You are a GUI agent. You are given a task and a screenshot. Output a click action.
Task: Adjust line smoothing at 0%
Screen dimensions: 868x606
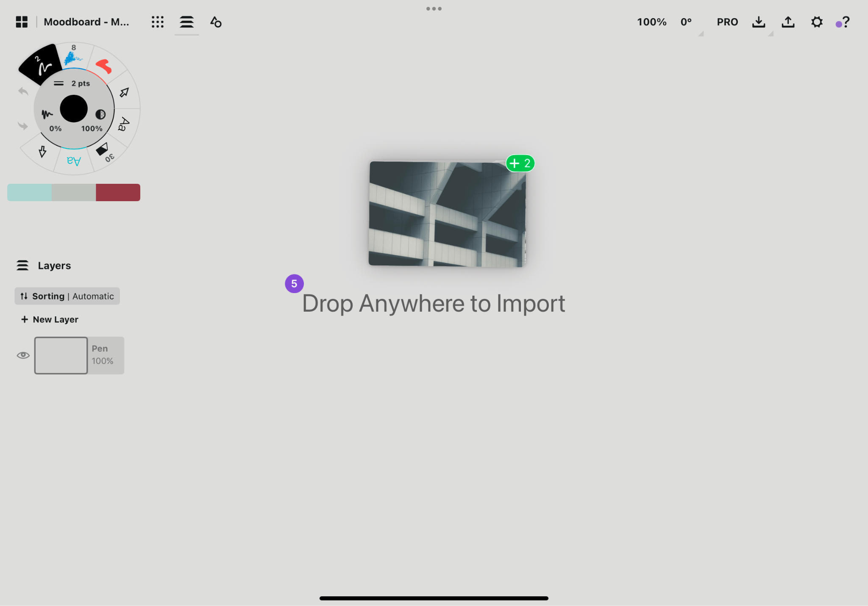tap(51, 120)
